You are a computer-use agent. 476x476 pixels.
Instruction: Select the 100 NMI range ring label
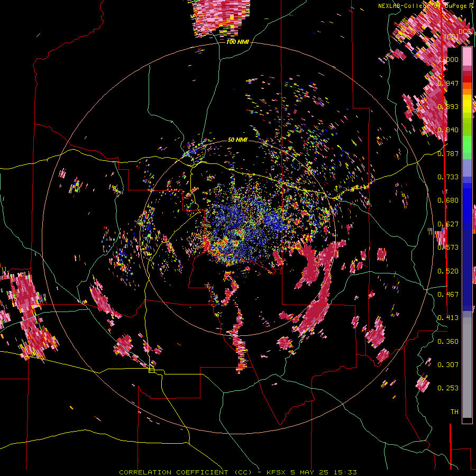237,42
